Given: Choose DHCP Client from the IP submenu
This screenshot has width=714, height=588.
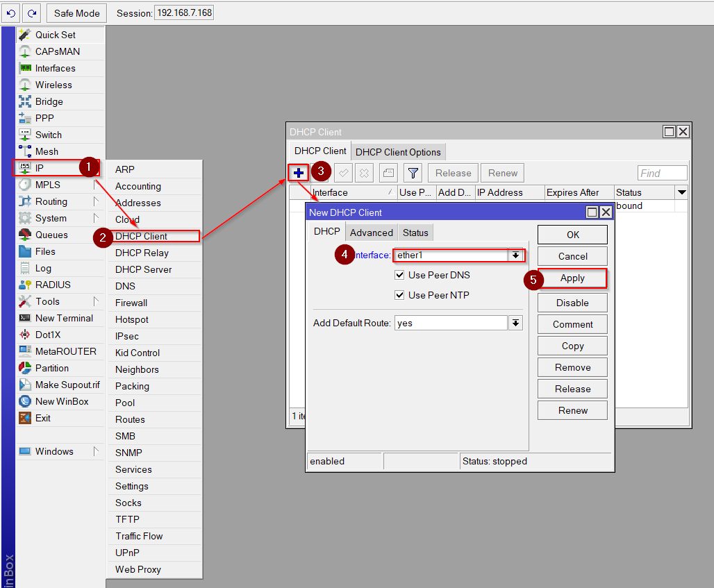Looking at the screenshot, I should (155, 236).
